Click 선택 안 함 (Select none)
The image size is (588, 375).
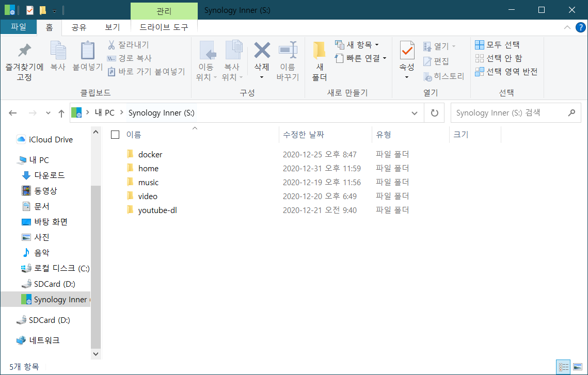pos(498,58)
